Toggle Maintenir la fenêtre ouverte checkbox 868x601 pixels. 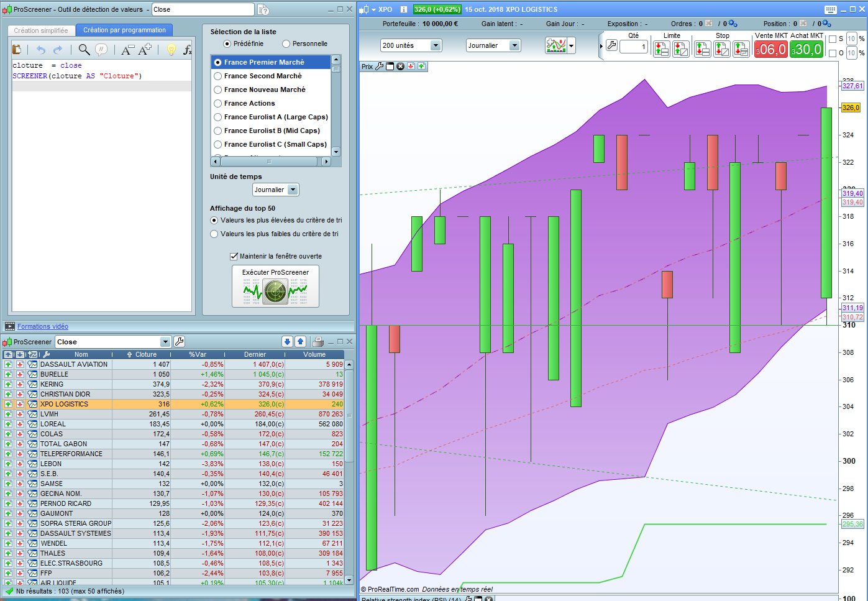coord(234,256)
